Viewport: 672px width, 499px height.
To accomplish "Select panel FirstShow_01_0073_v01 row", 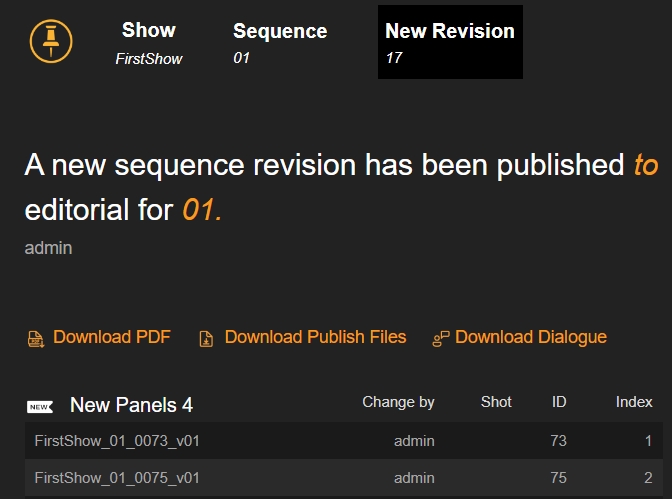I will (x=117, y=440).
